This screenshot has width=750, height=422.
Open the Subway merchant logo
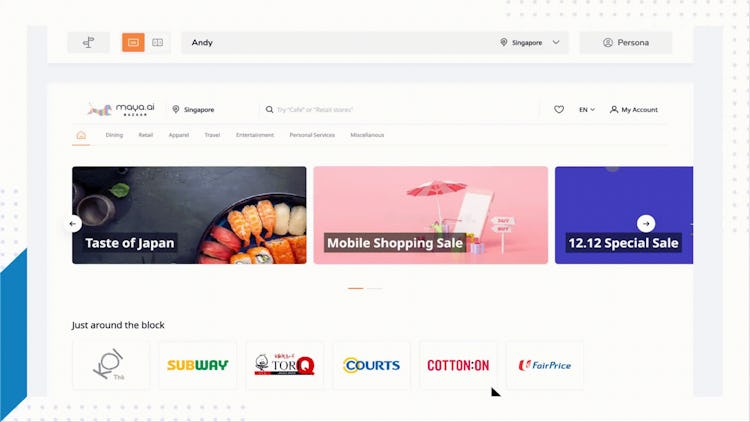coord(198,365)
